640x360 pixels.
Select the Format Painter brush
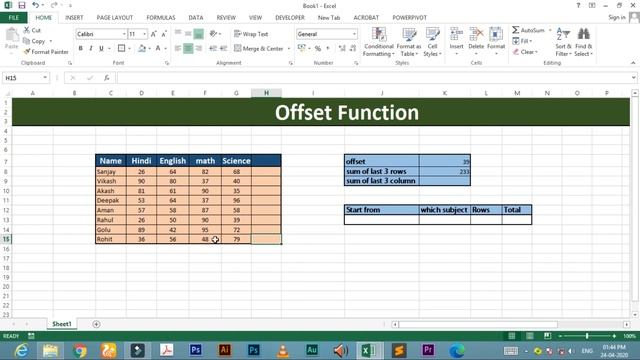point(46,52)
